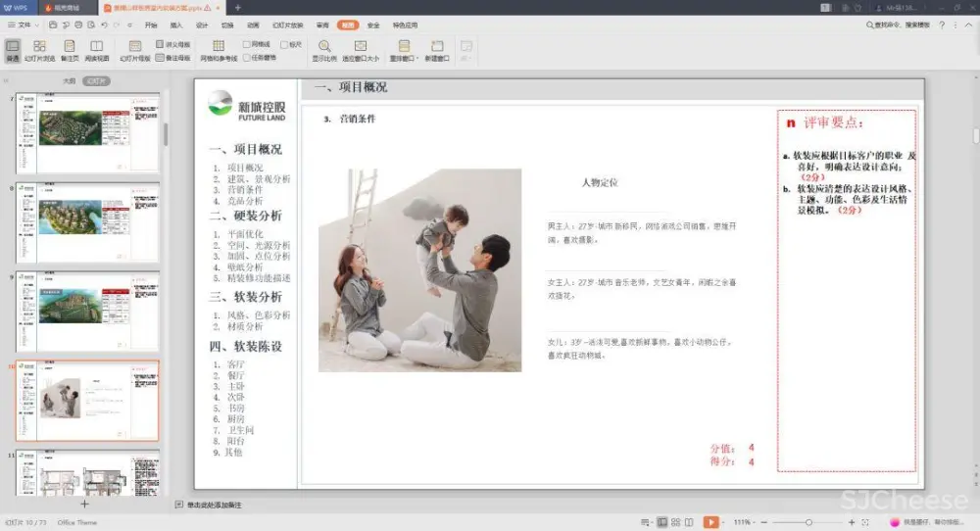Screen dimensions: 980x531
Task: Enable the Gridlines (网格线) checkbox
Action: (x=247, y=44)
